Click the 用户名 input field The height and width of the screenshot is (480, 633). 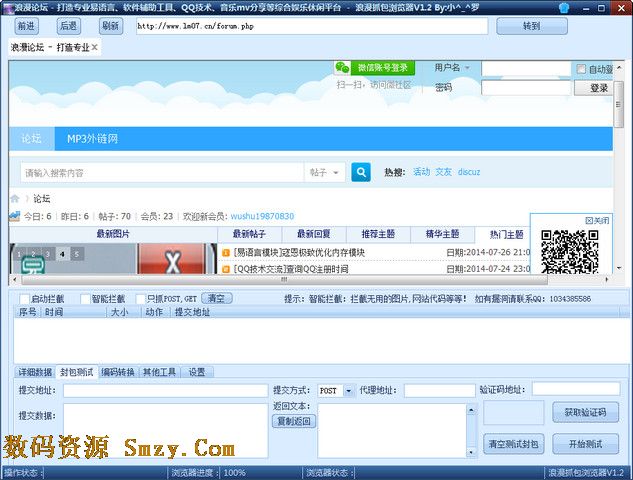(526, 69)
